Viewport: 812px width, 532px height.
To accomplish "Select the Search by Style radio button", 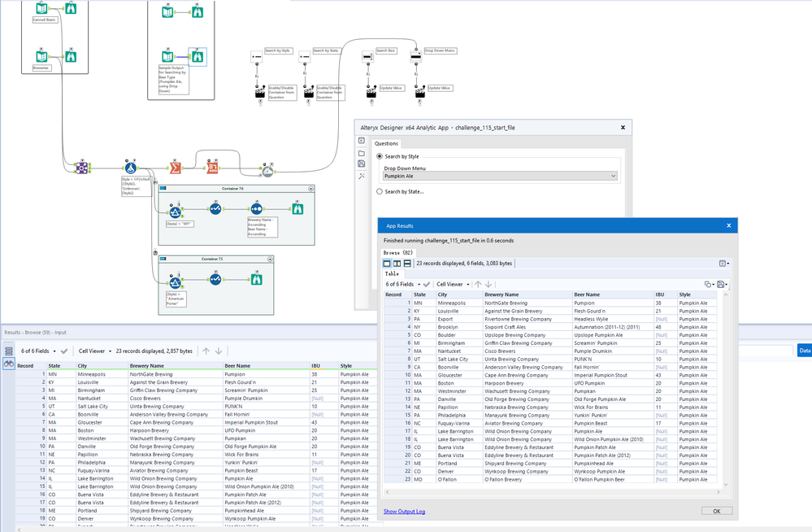I will tap(379, 155).
